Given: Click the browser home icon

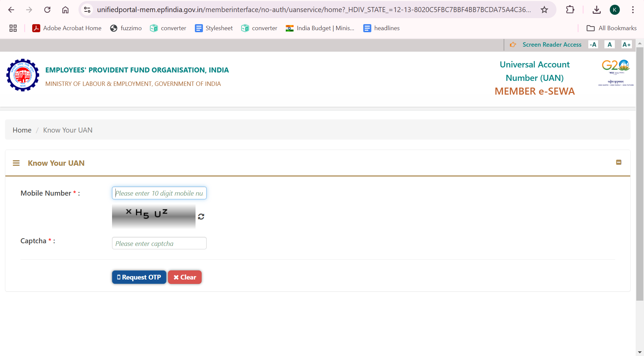Looking at the screenshot, I should 65,10.
